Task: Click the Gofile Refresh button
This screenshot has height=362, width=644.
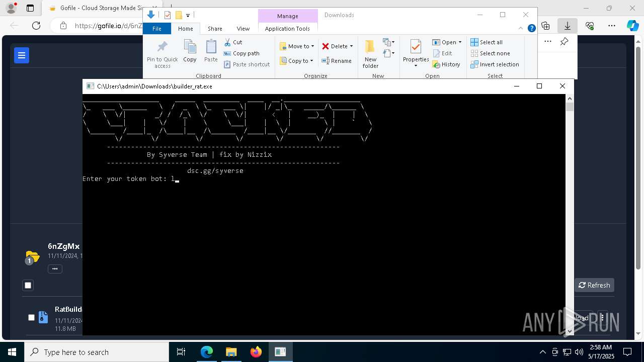Action: pos(594,285)
